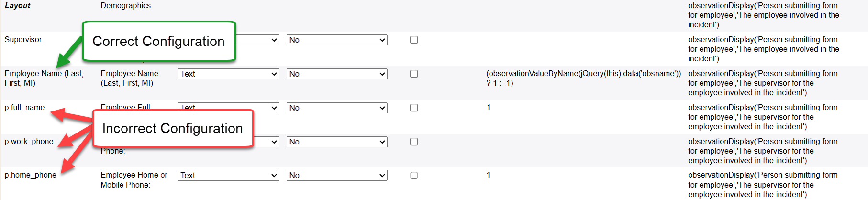This screenshot has width=868, height=200.
Task: Tick the checkbox in the Employee Name row
Action: (414, 74)
